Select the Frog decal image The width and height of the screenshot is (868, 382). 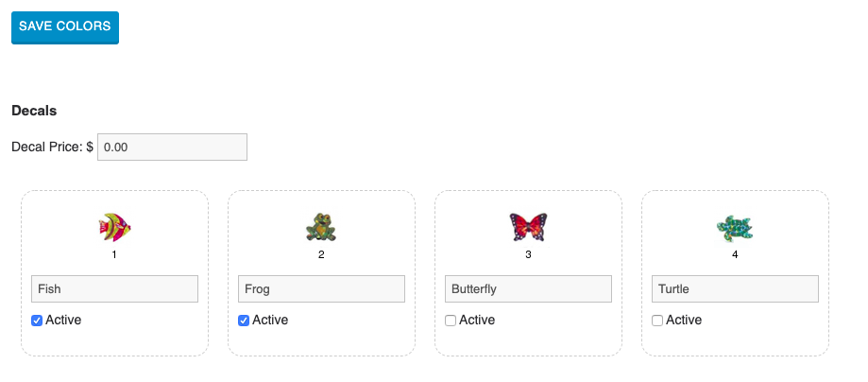pos(321,227)
